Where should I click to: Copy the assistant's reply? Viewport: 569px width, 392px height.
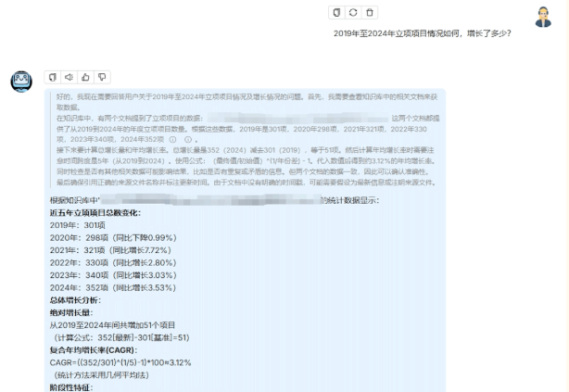pos(53,76)
